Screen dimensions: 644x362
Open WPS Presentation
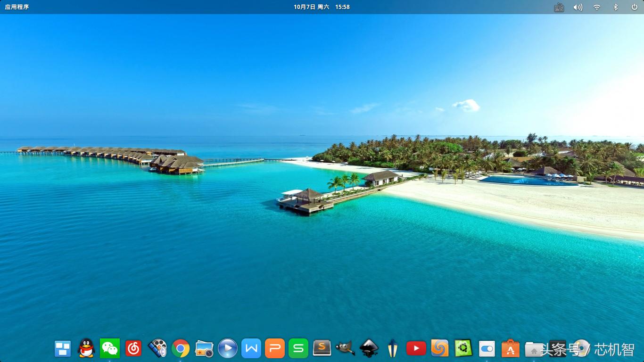(275, 349)
